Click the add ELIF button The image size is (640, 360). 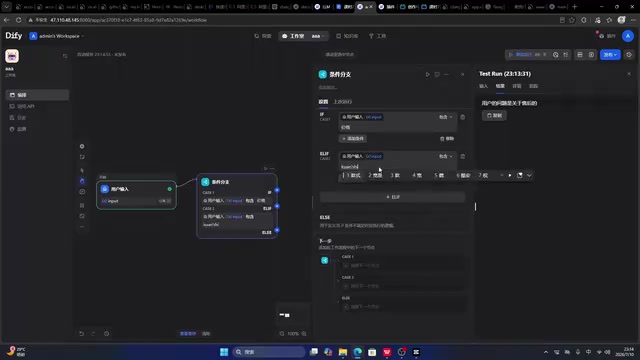coord(392,197)
